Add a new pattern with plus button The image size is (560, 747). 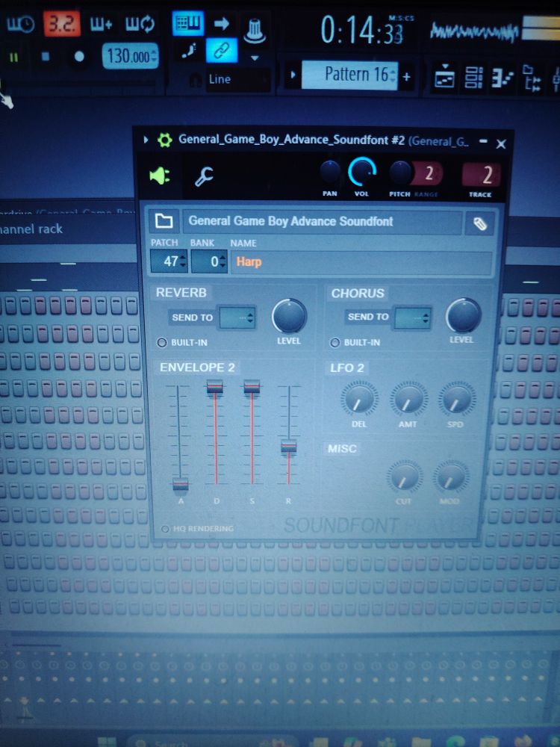407,76
